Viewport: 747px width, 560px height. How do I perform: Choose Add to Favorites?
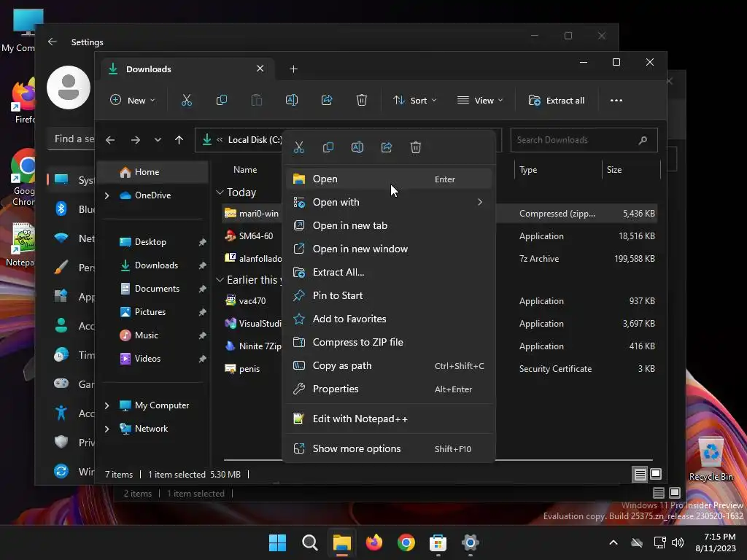(x=389, y=319)
